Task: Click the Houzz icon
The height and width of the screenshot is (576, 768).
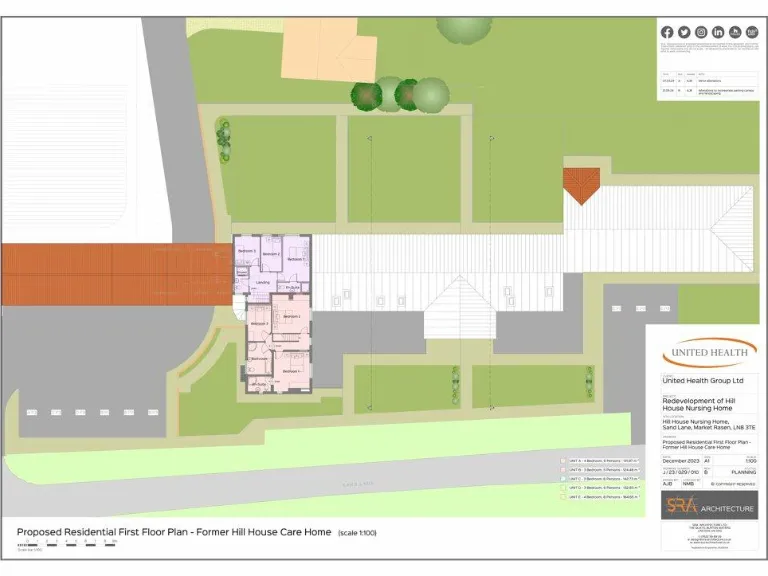Action: click(735, 32)
